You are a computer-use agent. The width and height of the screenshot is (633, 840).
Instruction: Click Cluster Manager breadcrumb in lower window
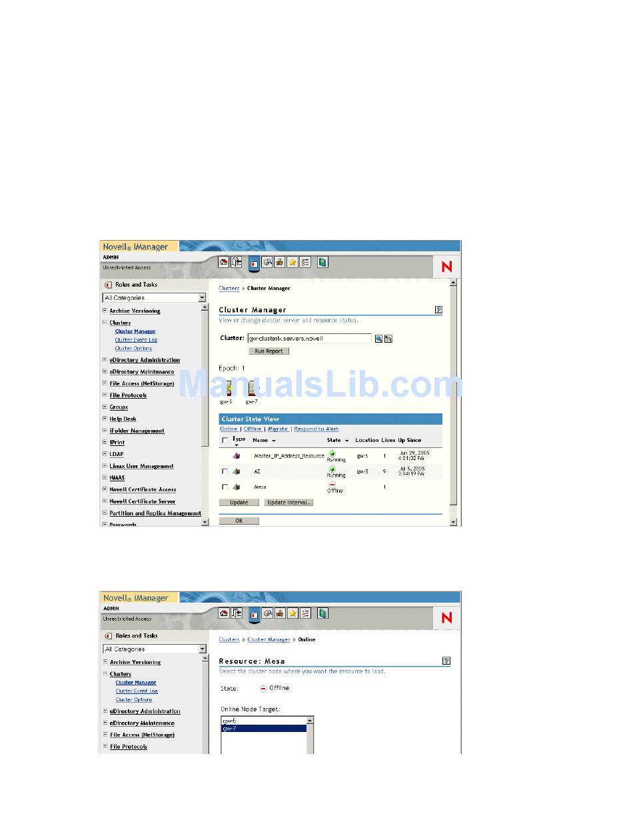[x=269, y=640]
